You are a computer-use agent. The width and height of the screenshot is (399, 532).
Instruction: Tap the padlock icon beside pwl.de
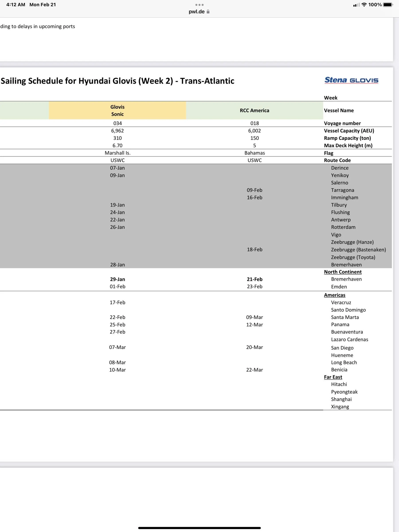pyautogui.click(x=208, y=12)
